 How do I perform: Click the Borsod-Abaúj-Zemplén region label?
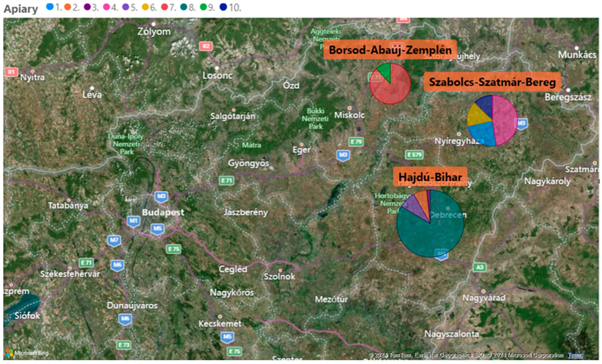[x=390, y=50]
